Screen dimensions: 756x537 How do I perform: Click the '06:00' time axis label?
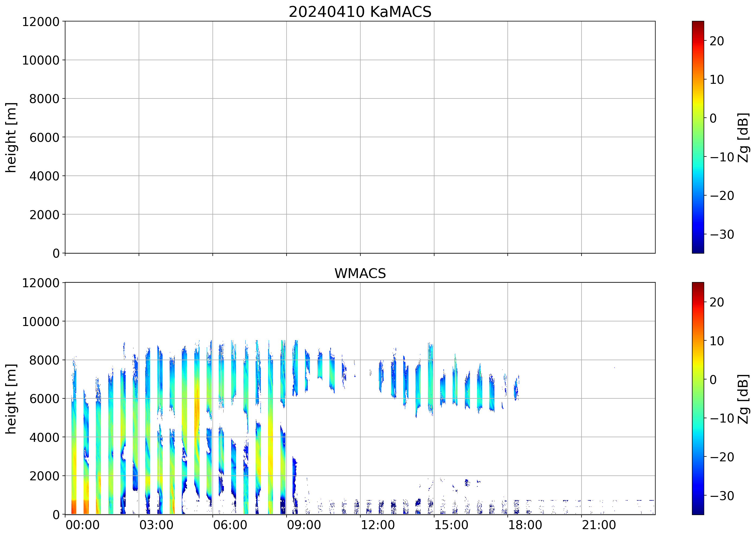click(230, 525)
